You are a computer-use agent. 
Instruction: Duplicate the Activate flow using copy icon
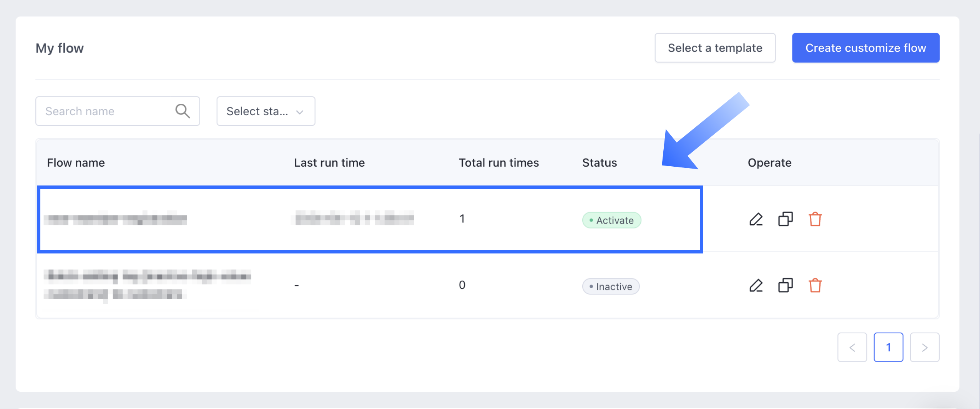click(x=785, y=219)
